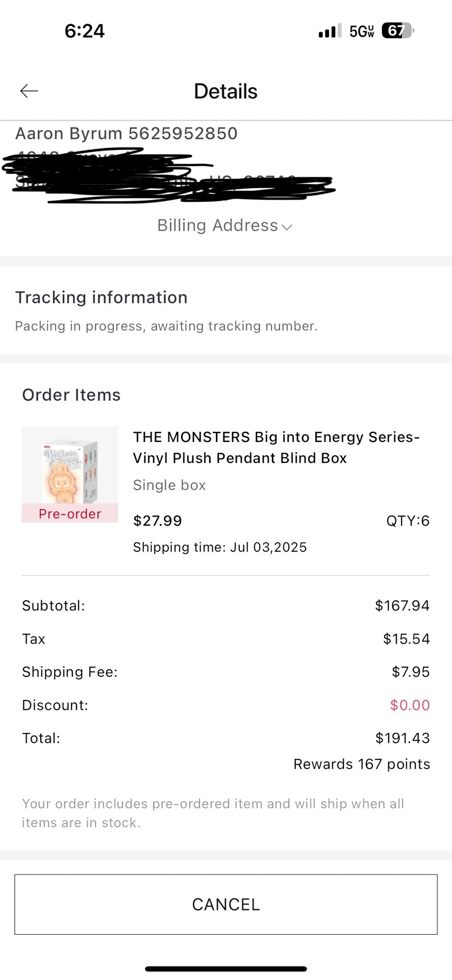The width and height of the screenshot is (452, 980).
Task: Tap the Pre-order badge label
Action: [x=70, y=513]
